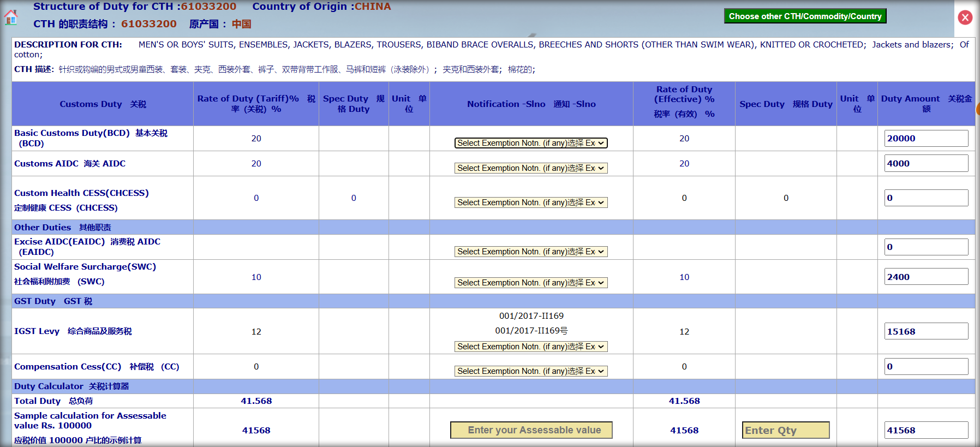Viewport: 980px width, 447px height.
Task: Click total duty amount field 41568
Action: tap(926, 430)
